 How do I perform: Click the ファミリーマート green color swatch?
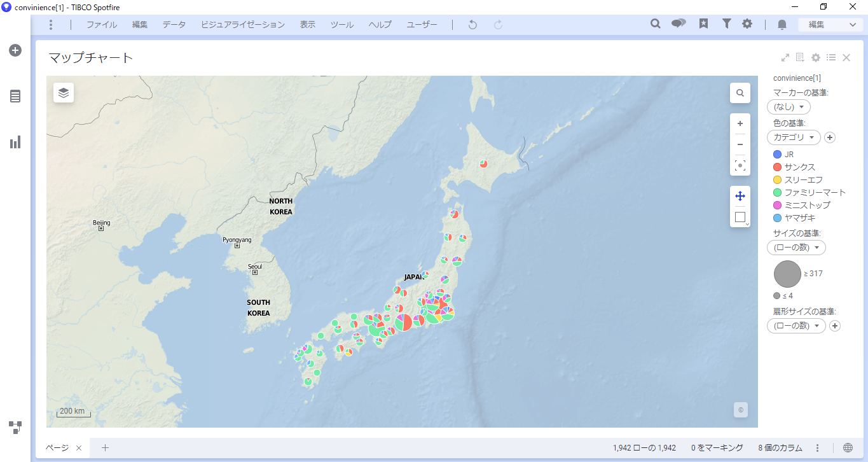[777, 193]
